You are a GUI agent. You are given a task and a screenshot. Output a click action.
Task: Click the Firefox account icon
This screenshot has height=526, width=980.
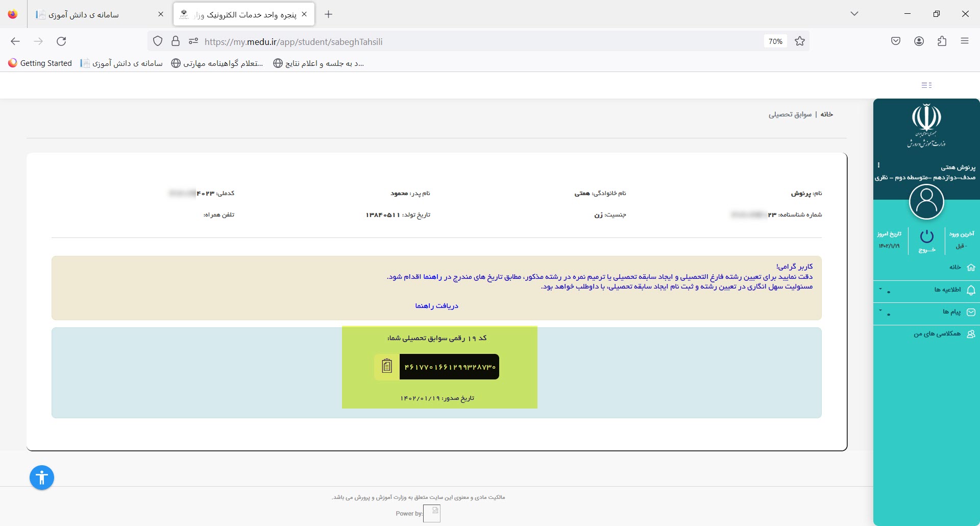919,41
